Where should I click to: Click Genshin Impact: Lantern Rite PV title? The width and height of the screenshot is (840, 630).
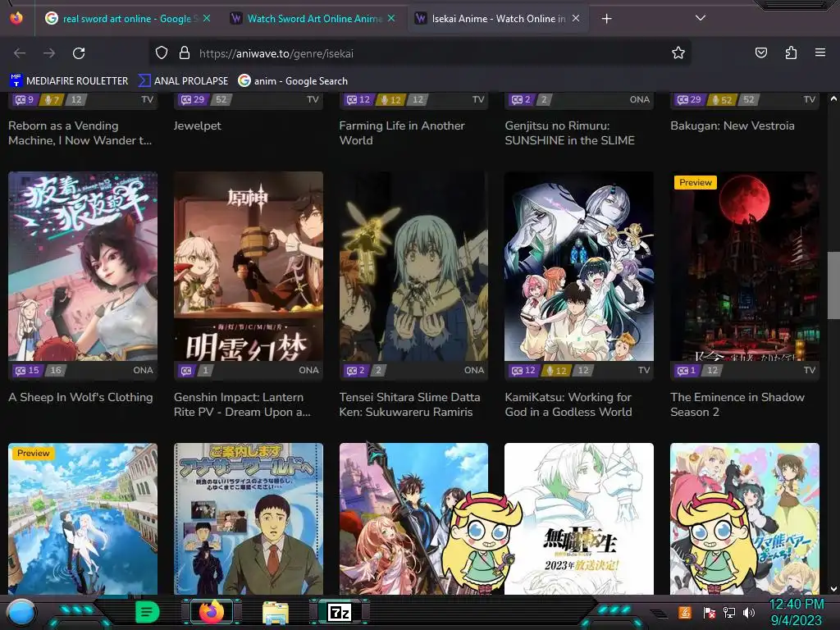[x=242, y=404]
